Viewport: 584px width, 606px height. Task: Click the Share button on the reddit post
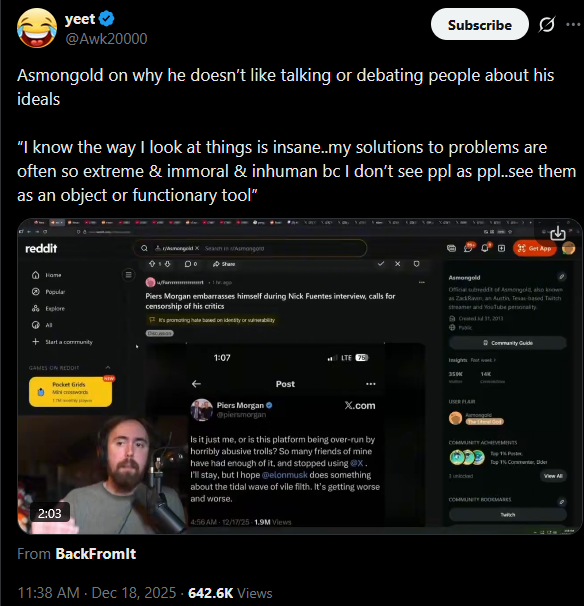click(x=224, y=264)
